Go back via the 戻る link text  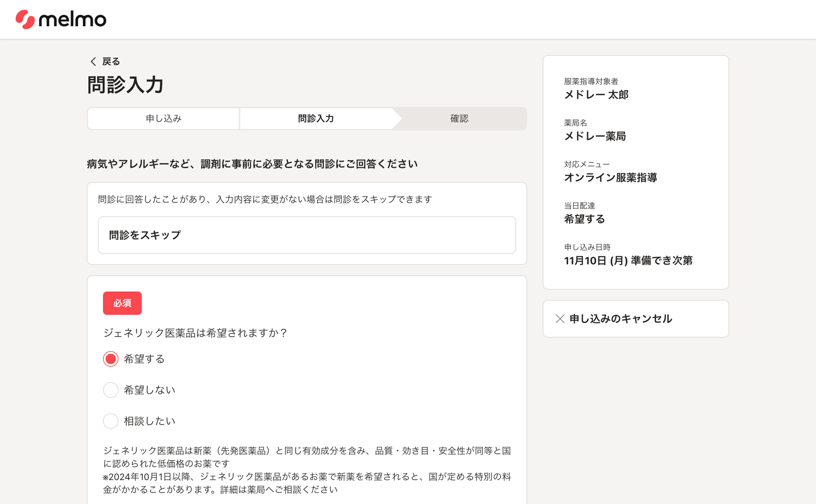[111, 62]
